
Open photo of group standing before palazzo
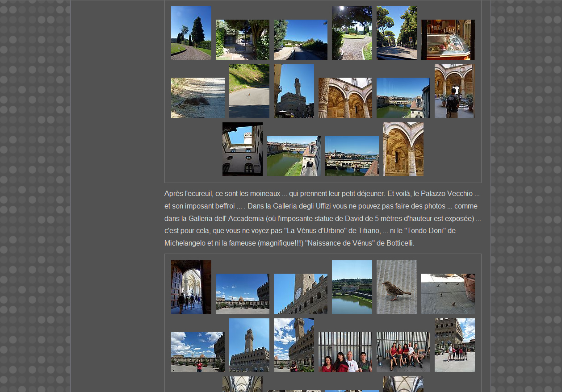coord(454,345)
